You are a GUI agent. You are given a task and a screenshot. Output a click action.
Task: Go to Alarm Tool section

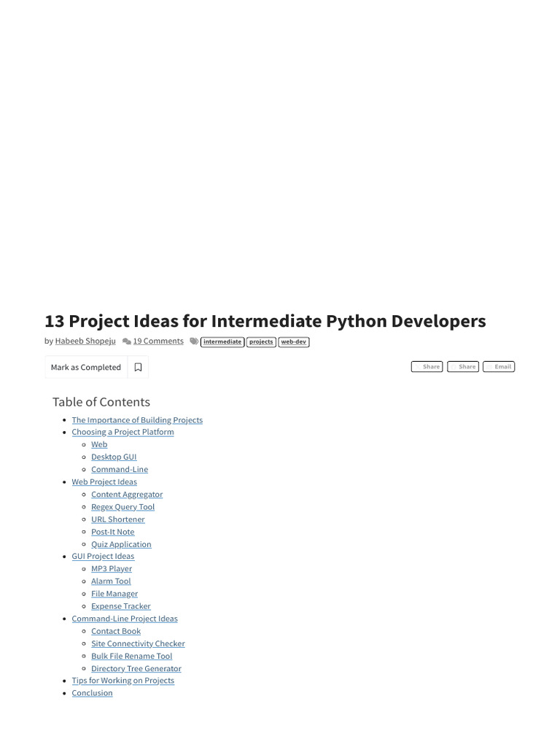[111, 581]
